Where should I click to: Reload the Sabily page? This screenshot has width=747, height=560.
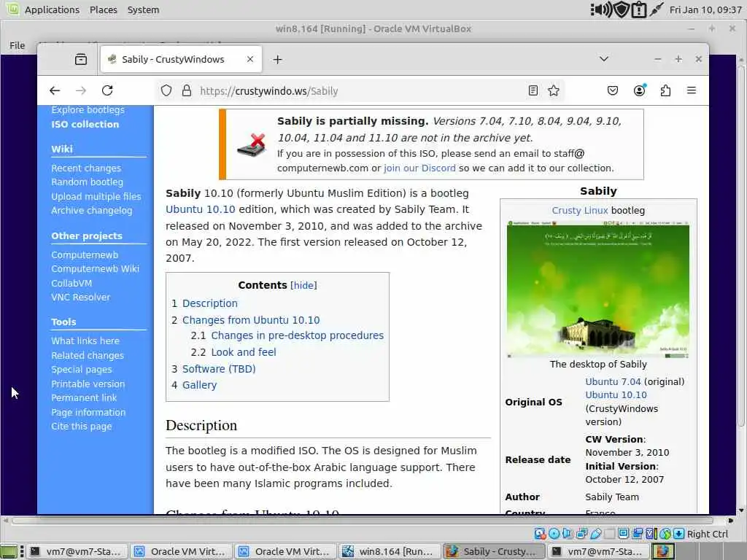[107, 90]
